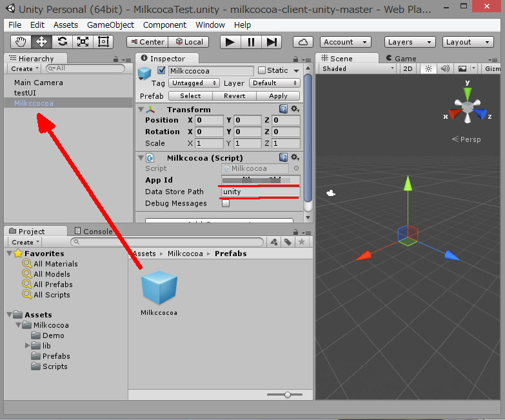This screenshot has height=420, width=505.
Task: Click the Data Store Path field
Action: point(261,192)
